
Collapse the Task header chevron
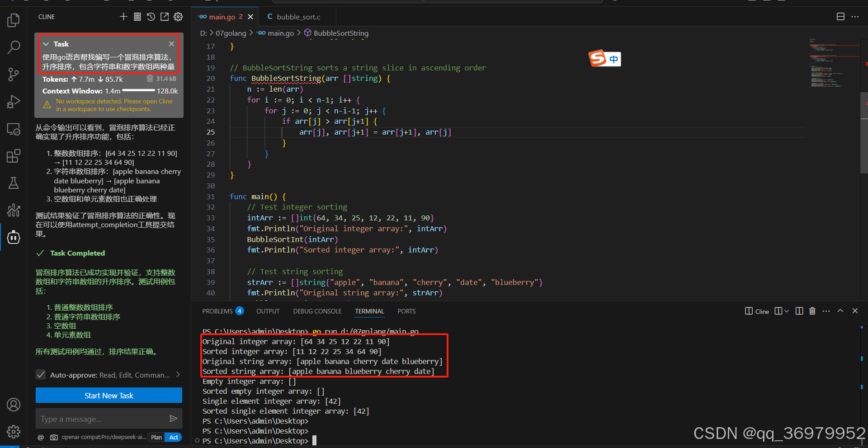46,44
